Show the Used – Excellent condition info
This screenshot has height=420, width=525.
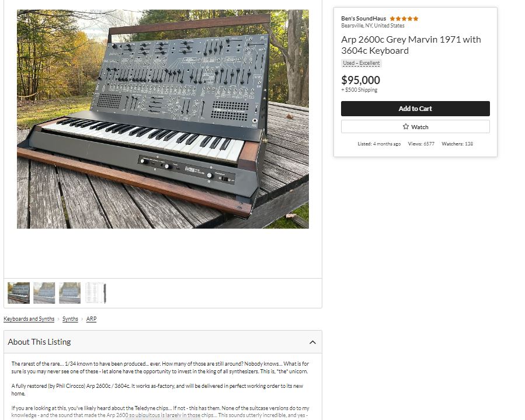[361, 63]
